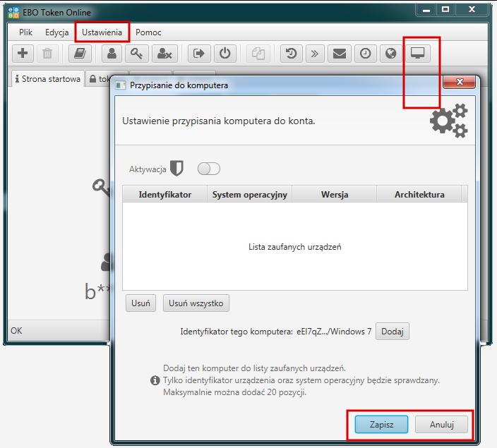Open the Plik menu
The height and width of the screenshot is (448, 497).
(x=25, y=32)
